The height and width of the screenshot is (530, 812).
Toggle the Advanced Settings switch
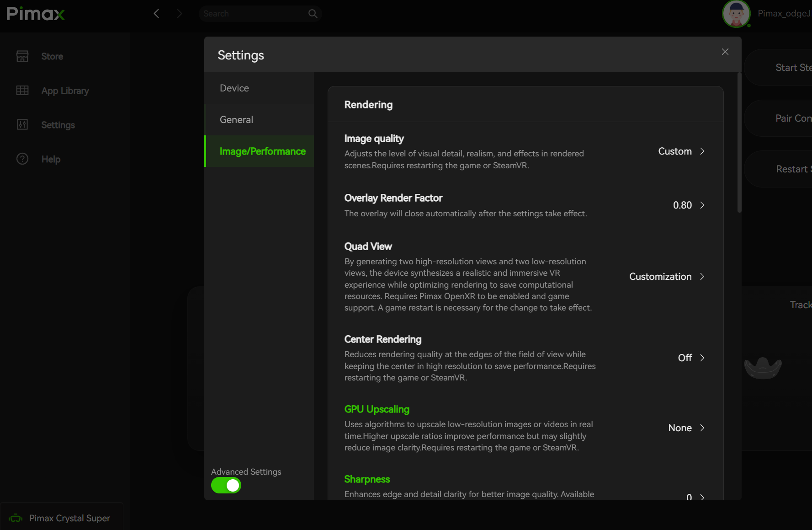(x=226, y=485)
